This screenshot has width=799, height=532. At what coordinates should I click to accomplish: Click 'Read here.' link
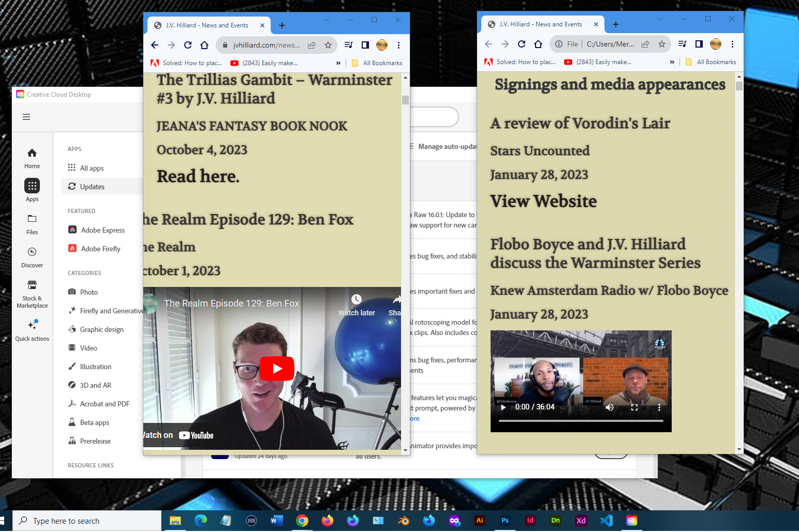[x=198, y=176]
